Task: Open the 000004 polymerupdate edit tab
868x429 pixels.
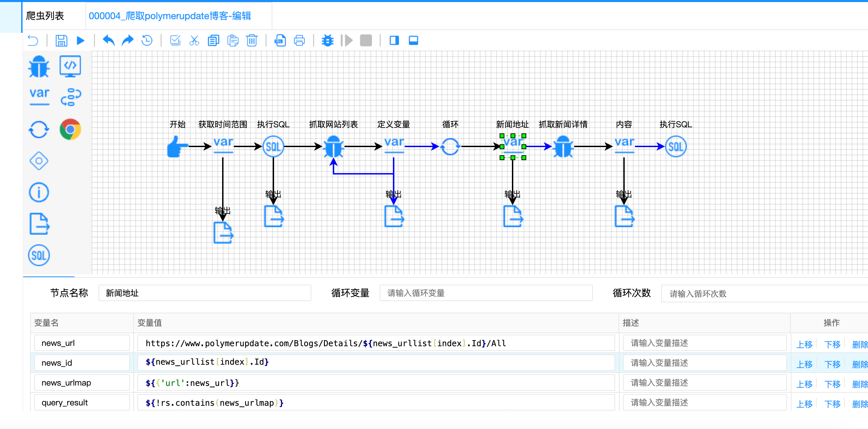Action: pos(170,16)
